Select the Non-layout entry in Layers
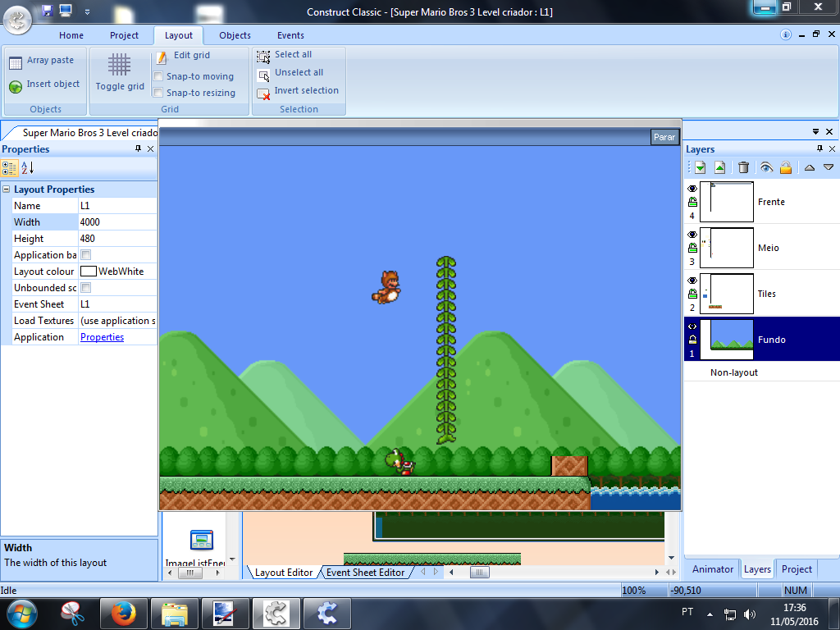 (x=733, y=372)
